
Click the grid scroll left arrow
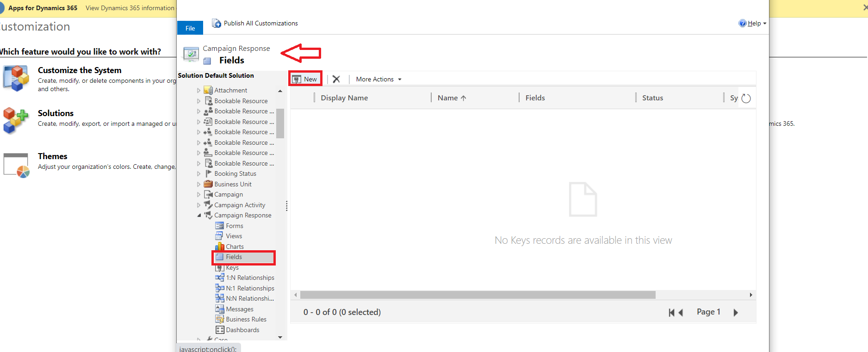pyautogui.click(x=296, y=295)
